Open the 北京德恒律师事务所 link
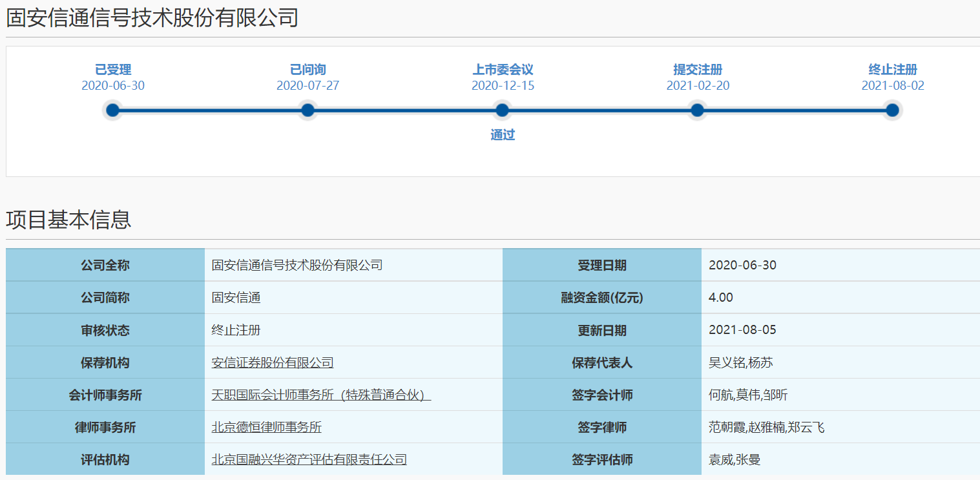The height and width of the screenshot is (480, 980). click(266, 427)
